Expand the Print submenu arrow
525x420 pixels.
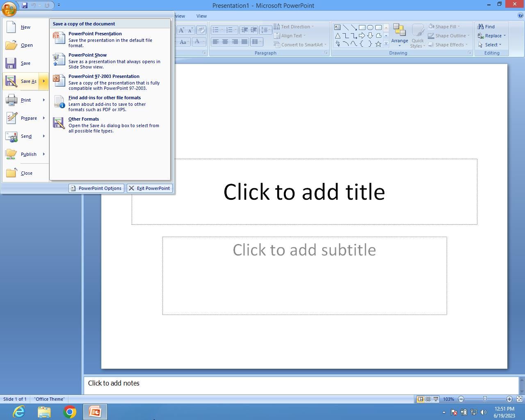[x=43, y=100]
